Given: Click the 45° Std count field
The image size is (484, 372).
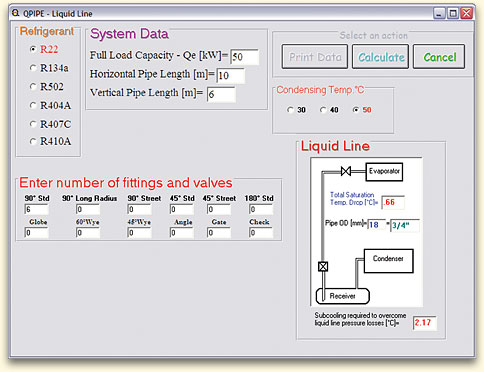Looking at the screenshot, I should click(x=182, y=209).
